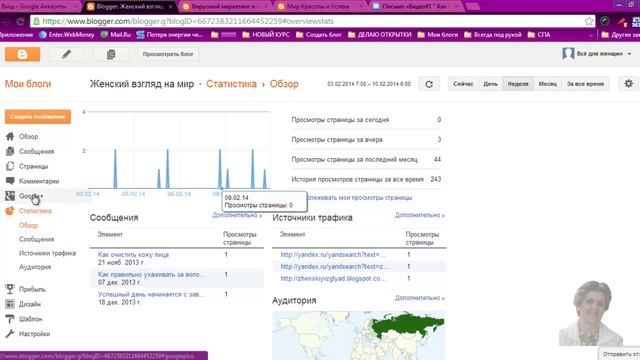Click the pencil new post icon
Image resolution: width=640 pixels, height=360 pixels.
click(x=67, y=54)
